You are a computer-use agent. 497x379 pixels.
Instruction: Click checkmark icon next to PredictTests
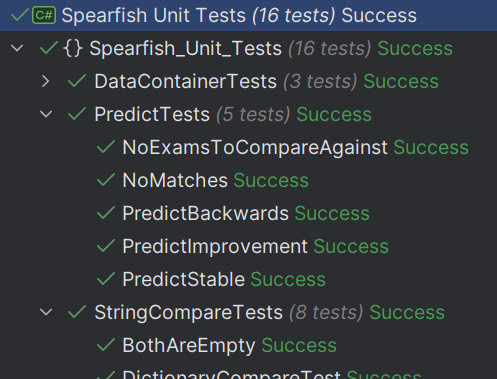[x=77, y=114]
